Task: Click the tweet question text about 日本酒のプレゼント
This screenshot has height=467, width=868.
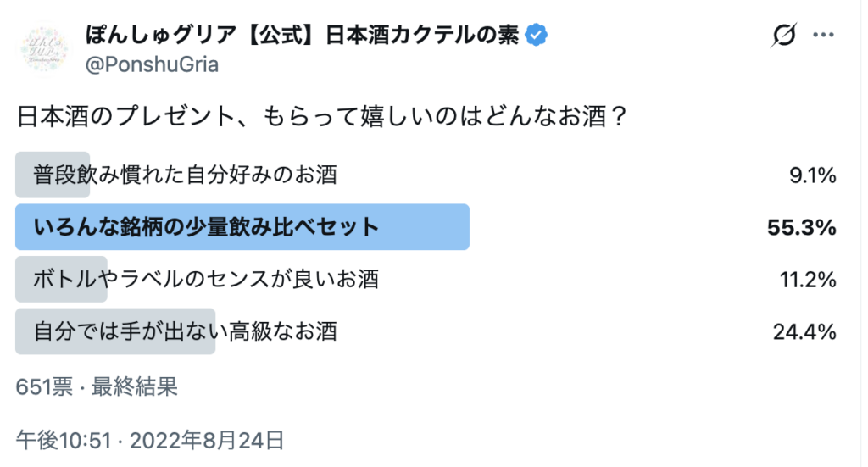Action: click(322, 115)
